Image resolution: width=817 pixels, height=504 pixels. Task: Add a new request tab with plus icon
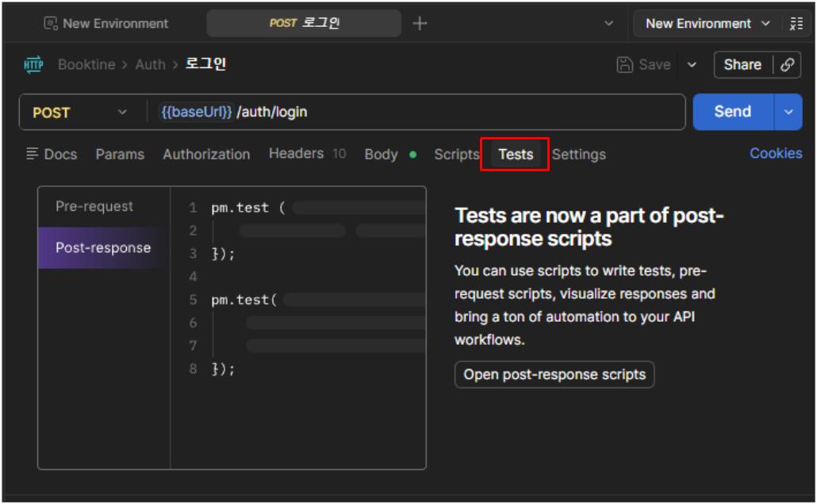(420, 24)
